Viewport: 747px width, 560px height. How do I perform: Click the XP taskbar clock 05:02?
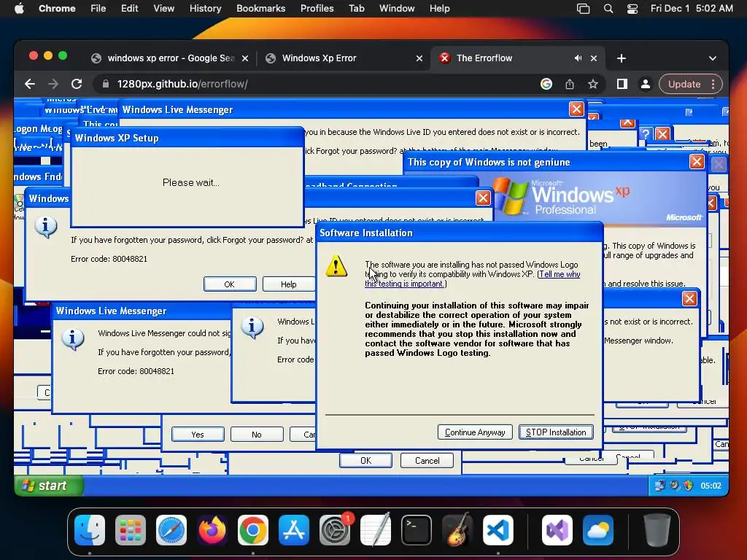(x=711, y=486)
